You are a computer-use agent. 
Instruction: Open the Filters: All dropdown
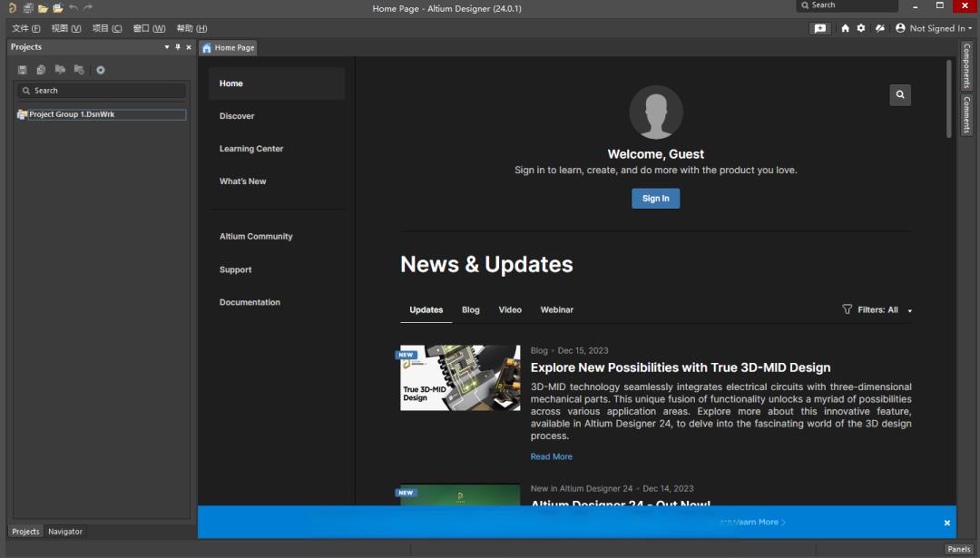877,310
